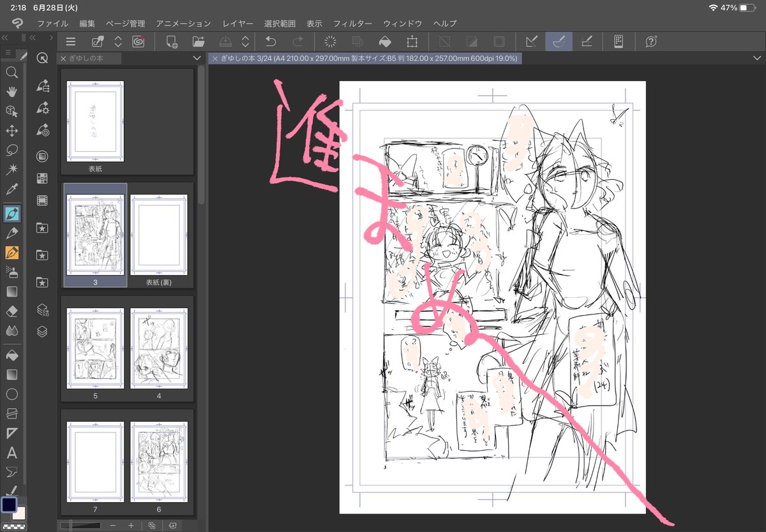Open the second Material star folder
Screen dimensions: 766x532
[42, 255]
